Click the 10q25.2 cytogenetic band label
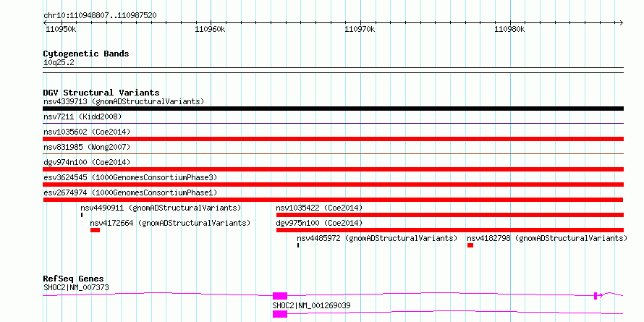The width and height of the screenshot is (644, 322). 59,62
